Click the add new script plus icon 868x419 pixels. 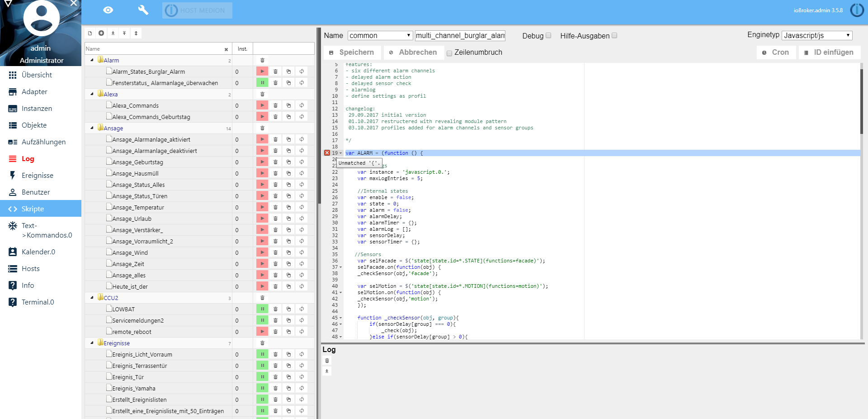(101, 33)
